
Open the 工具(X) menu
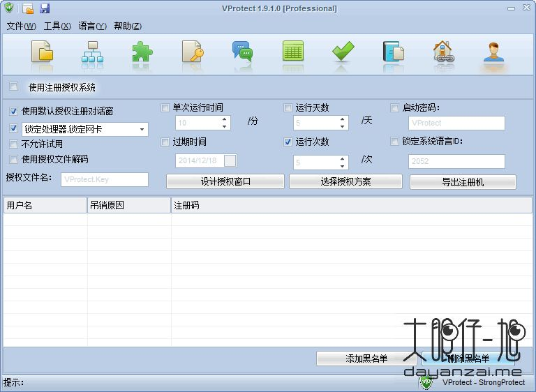[x=57, y=26]
